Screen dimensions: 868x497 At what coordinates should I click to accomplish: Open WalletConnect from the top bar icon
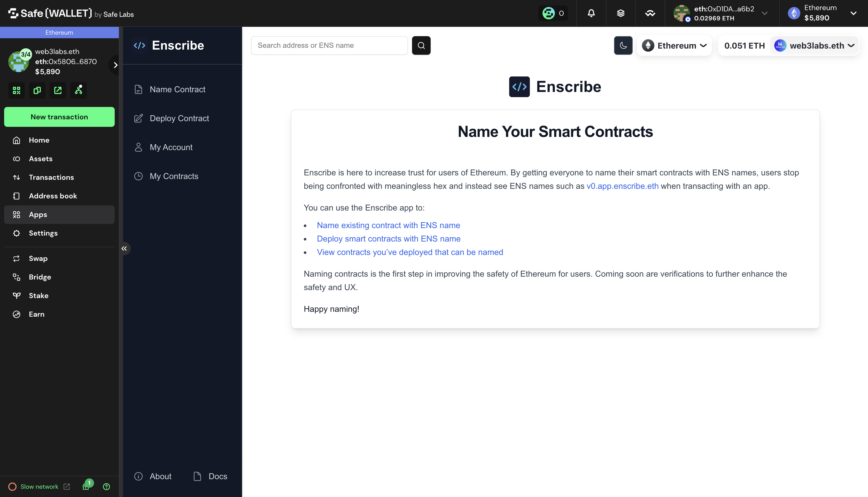click(x=649, y=13)
